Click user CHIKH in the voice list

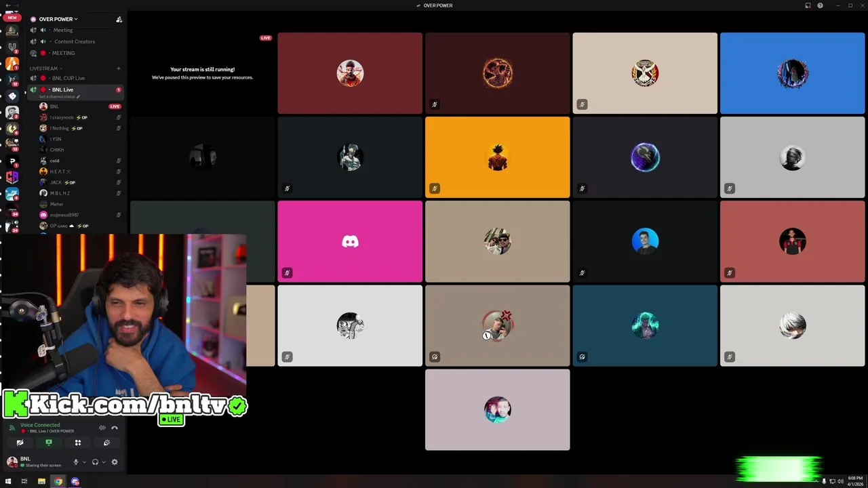[80, 150]
